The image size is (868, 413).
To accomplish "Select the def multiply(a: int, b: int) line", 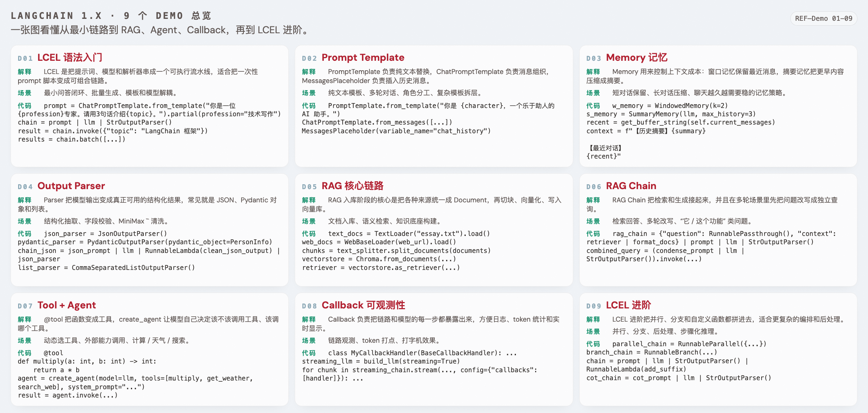I will tap(87, 361).
